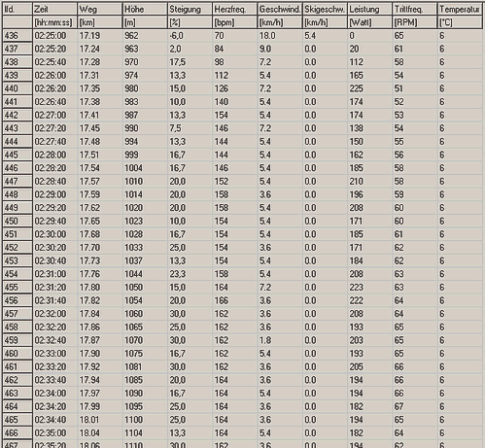485x448 pixels.
Task: Click altitude cell 1004
Action: [x=145, y=168]
